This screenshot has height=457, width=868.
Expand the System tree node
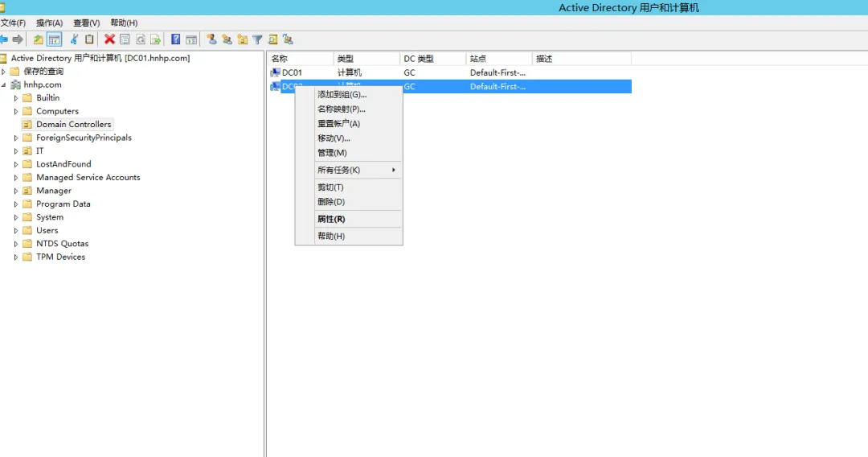tap(16, 218)
